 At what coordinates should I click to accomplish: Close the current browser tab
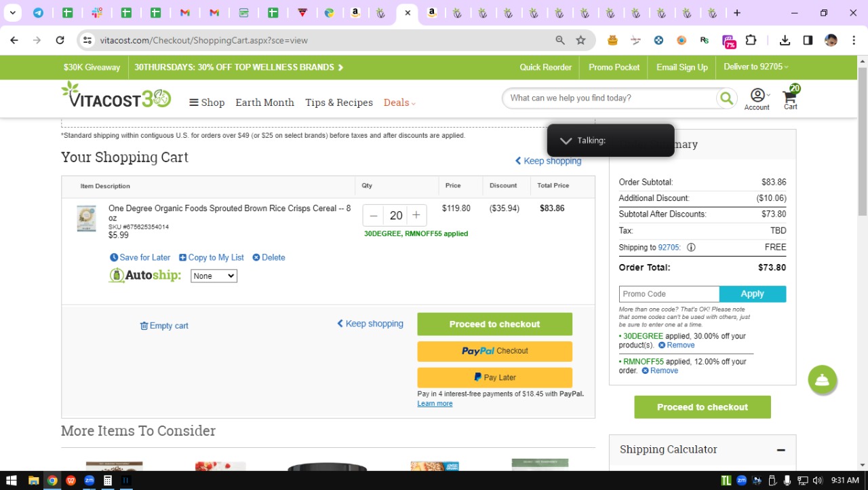[407, 13]
